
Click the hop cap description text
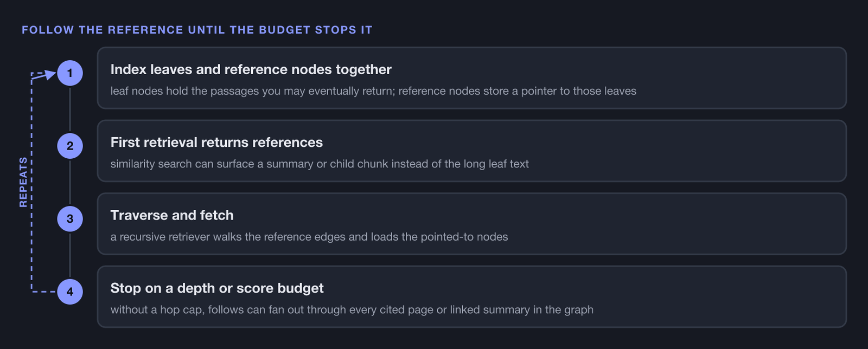pyautogui.click(x=352, y=309)
